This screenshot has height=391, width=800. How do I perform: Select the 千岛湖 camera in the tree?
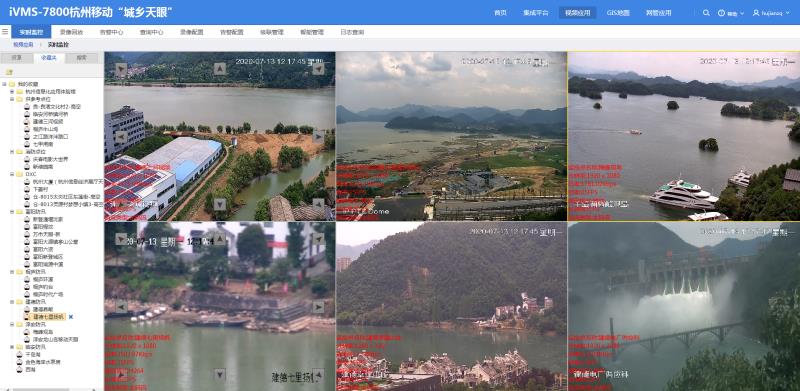[x=32, y=354]
